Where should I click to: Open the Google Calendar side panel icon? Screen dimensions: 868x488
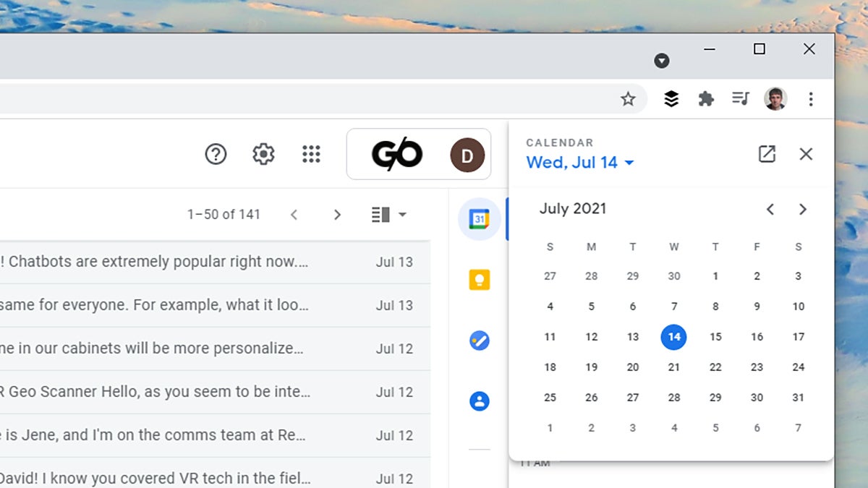(x=479, y=218)
